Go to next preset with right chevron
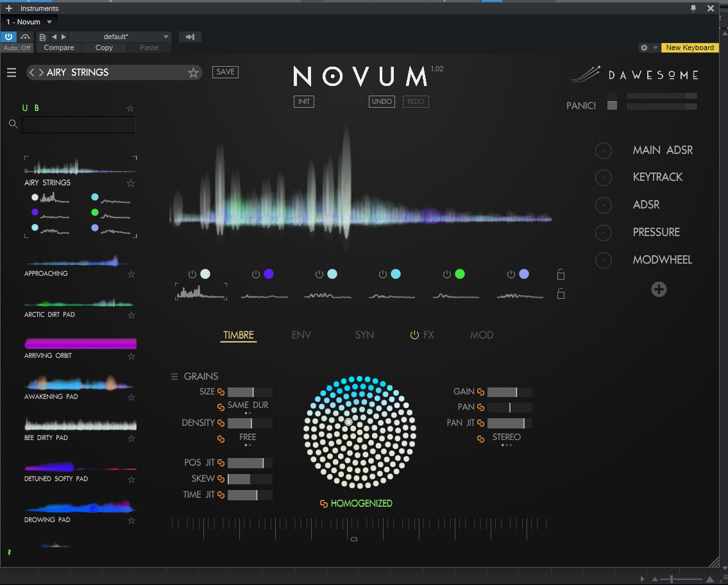 tap(41, 72)
